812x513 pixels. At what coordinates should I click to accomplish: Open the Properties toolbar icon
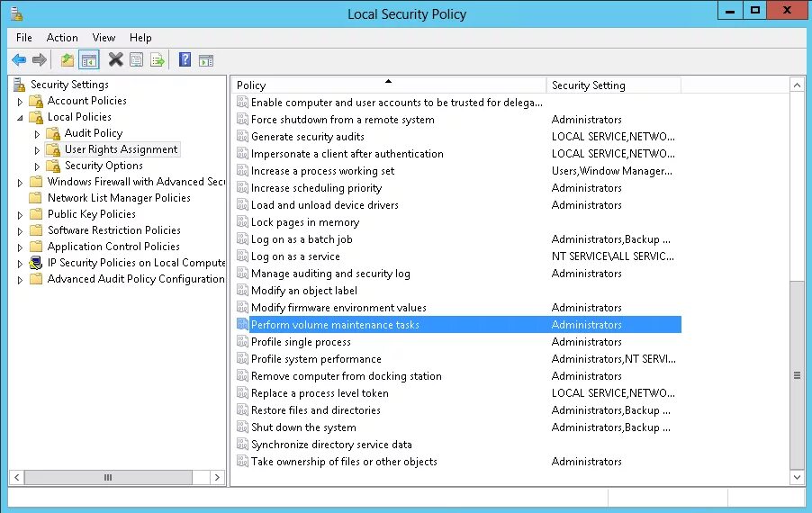136,60
